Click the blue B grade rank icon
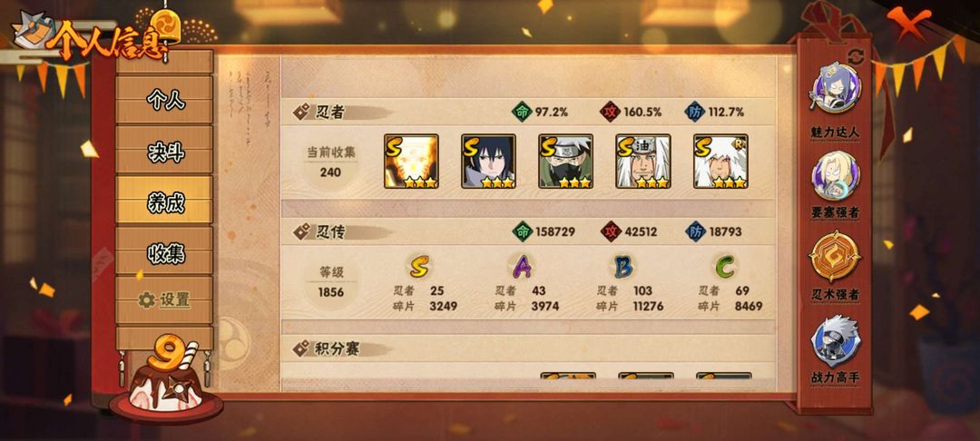The width and height of the screenshot is (980, 441). pyautogui.click(x=622, y=268)
